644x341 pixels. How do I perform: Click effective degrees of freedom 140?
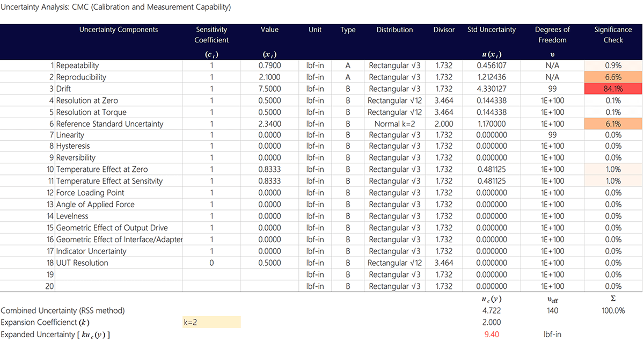[552, 310]
